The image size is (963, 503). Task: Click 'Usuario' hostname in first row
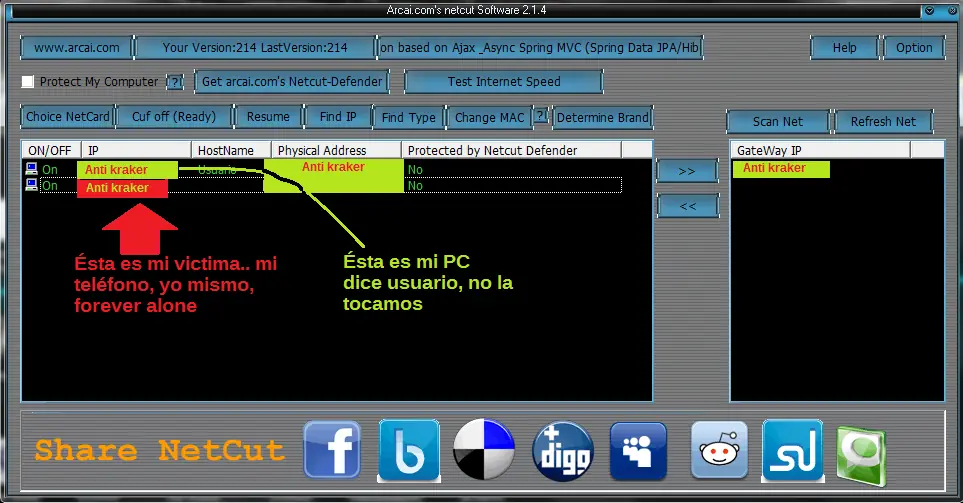coord(217,170)
